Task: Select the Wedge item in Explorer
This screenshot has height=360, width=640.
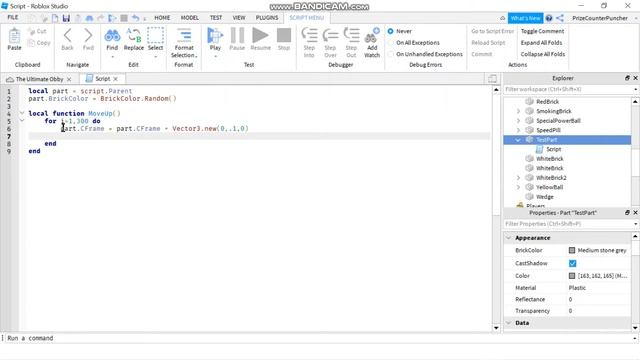Action: (x=544, y=197)
